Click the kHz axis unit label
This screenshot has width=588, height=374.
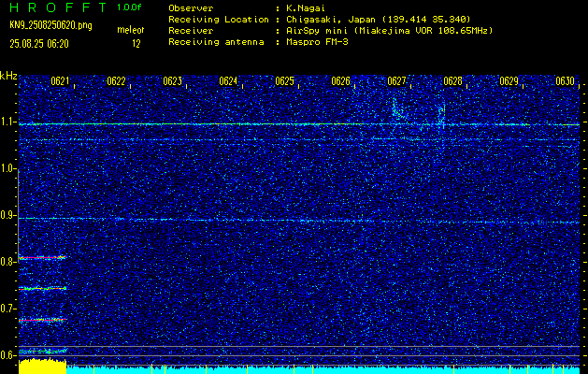click(x=8, y=76)
